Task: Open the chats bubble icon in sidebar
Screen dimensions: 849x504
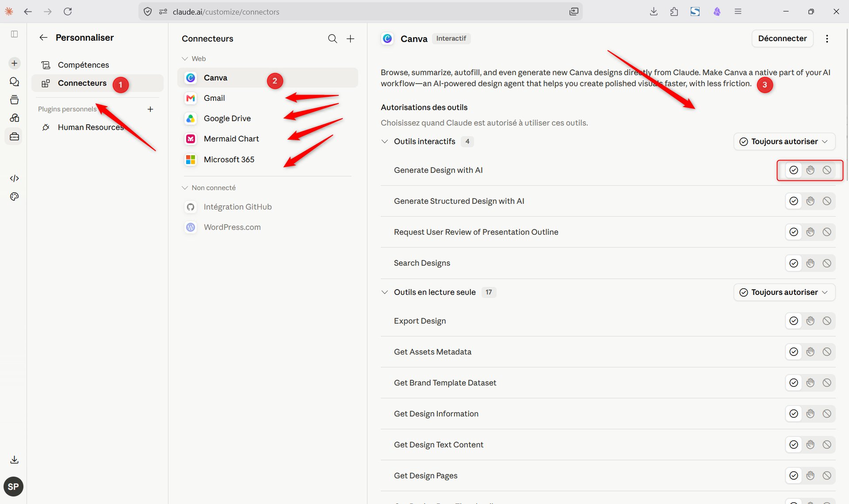Action: tap(14, 82)
